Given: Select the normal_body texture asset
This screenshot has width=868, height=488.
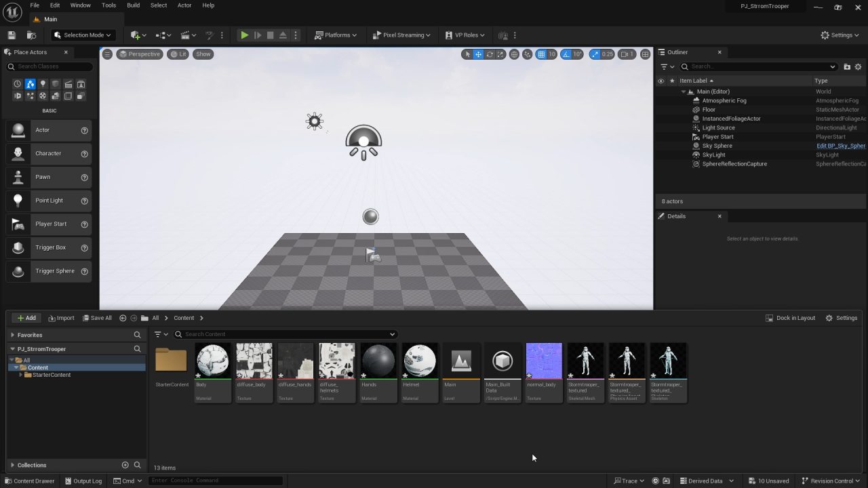Looking at the screenshot, I should (x=544, y=372).
